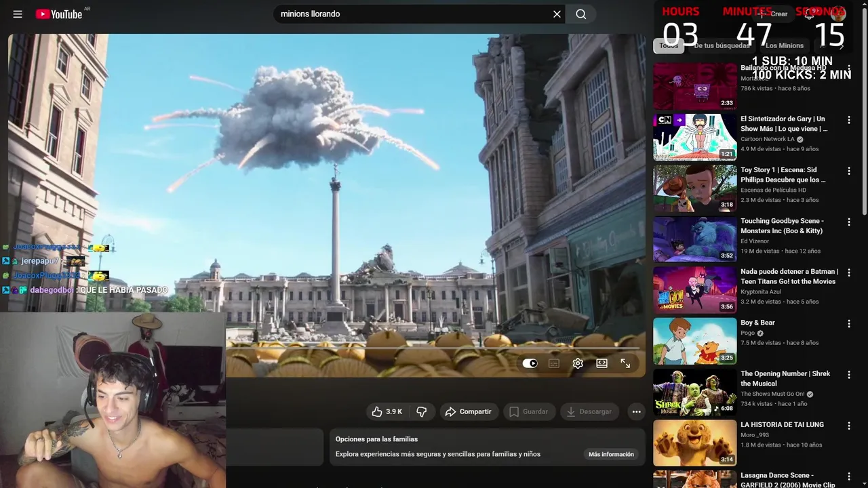Screen dimensions: 868x488
Task: Visit Pogo channel name
Action: [x=748, y=333]
